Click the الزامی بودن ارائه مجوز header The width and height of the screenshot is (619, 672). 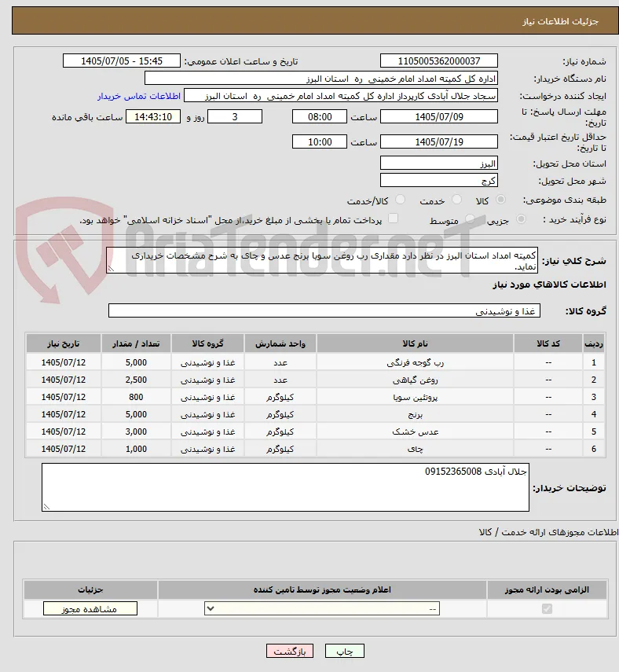[547, 589]
